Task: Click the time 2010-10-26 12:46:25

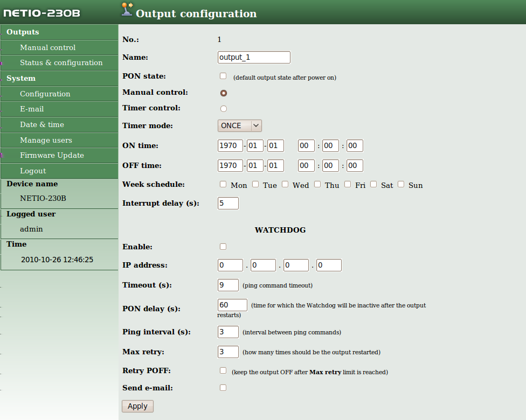Action: coord(57,260)
